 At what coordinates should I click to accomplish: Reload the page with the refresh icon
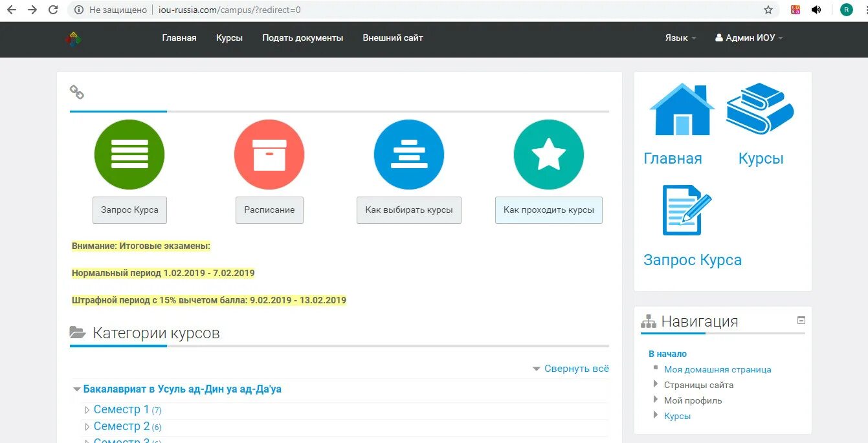[x=53, y=10]
